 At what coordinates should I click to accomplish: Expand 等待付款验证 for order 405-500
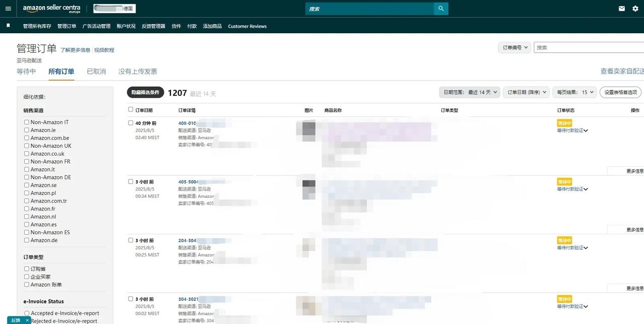(572, 189)
